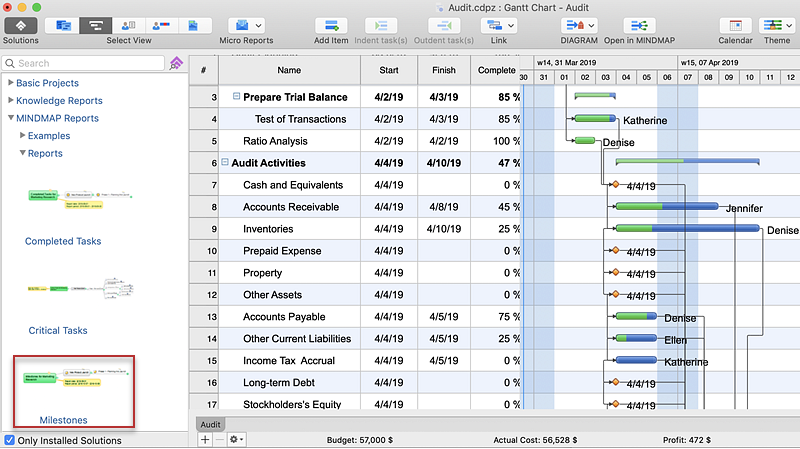This screenshot has height=449, width=800.
Task: Collapse Prepare Trial Balance task group
Action: 236,96
